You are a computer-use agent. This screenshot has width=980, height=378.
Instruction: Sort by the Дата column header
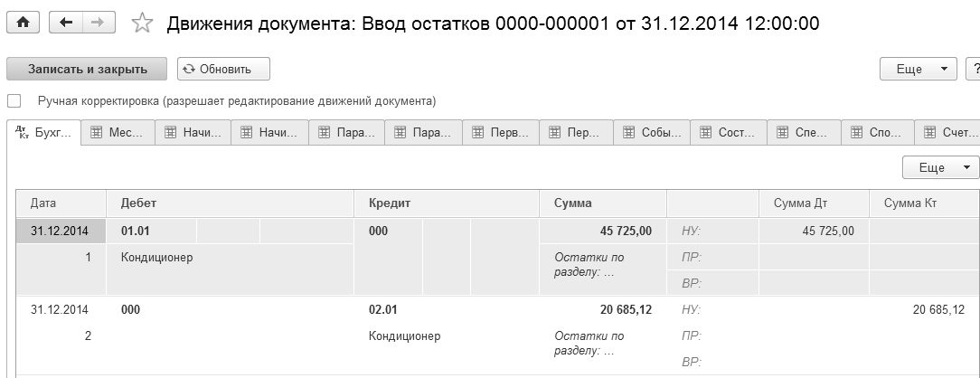point(61,203)
